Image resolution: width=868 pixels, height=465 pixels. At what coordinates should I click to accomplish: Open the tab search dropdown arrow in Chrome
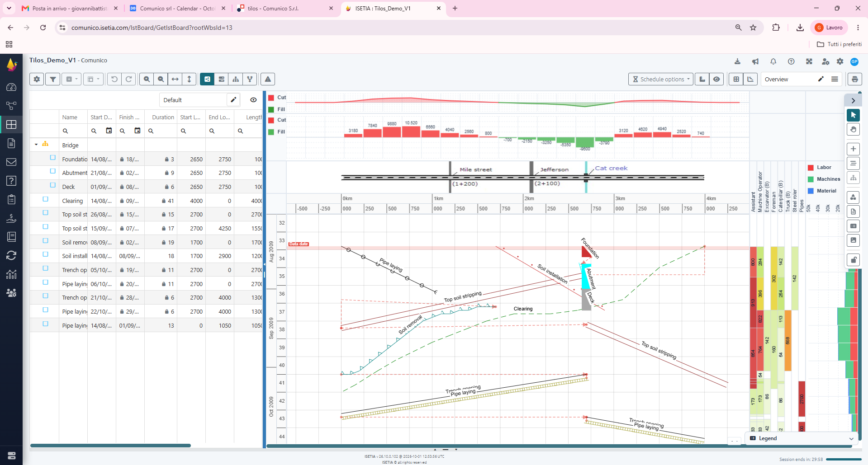coord(9,8)
